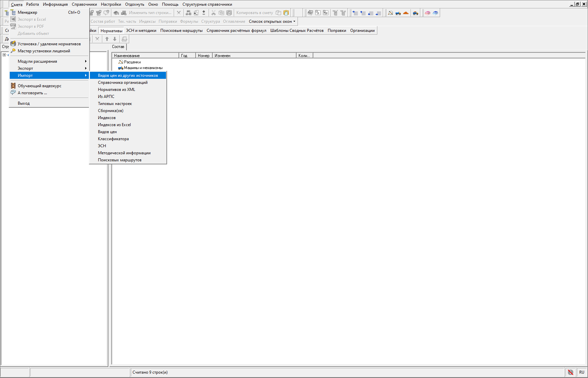Click the crossed-out status icon in status bar

click(x=570, y=372)
